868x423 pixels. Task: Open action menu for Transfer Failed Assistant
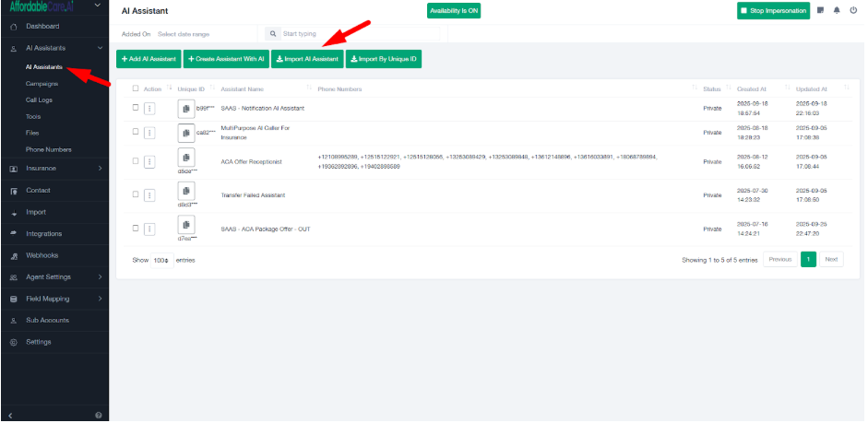point(149,195)
